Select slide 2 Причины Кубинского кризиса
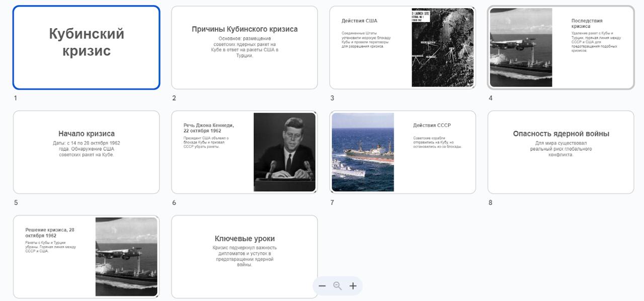Screen dimensions: 644x301 click(245, 47)
